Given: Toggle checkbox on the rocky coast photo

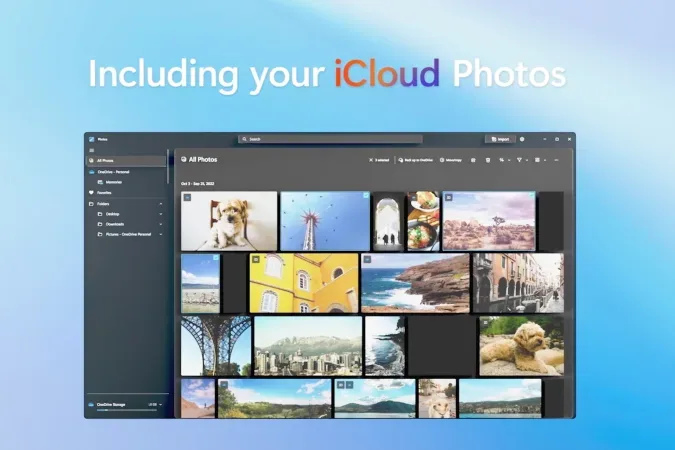Looking at the screenshot, I should [x=367, y=259].
